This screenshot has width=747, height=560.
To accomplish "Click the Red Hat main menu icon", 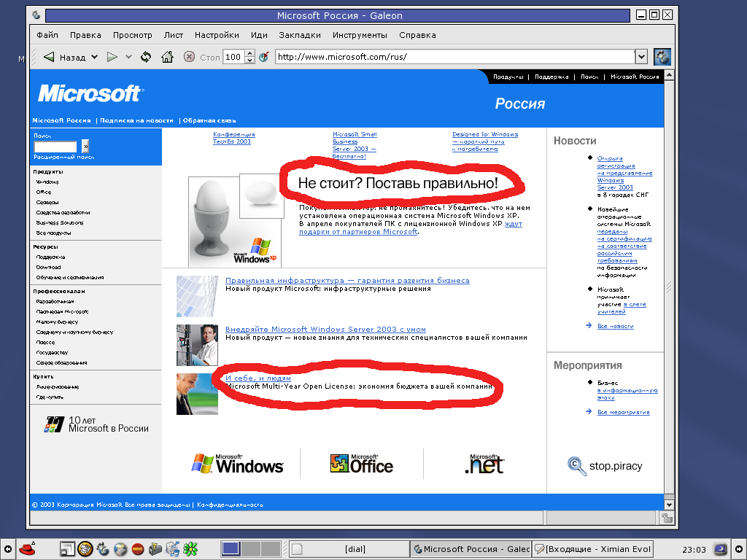I will click(x=28, y=548).
